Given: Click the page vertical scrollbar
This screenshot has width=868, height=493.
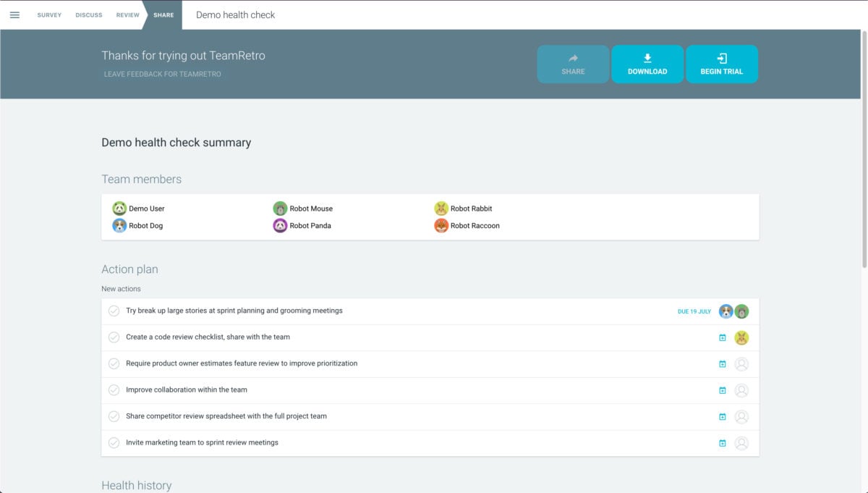Looking at the screenshot, I should [x=864, y=145].
